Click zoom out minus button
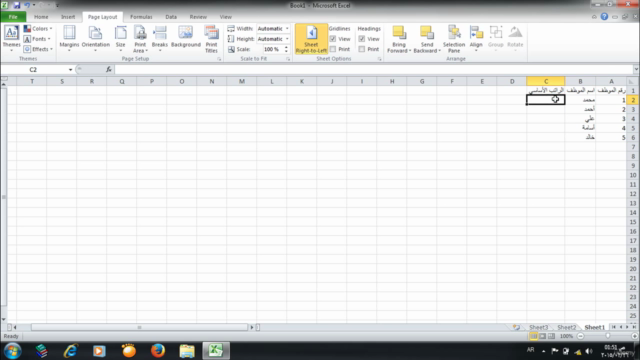The height and width of the screenshot is (360, 640). pyautogui.click(x=580, y=336)
